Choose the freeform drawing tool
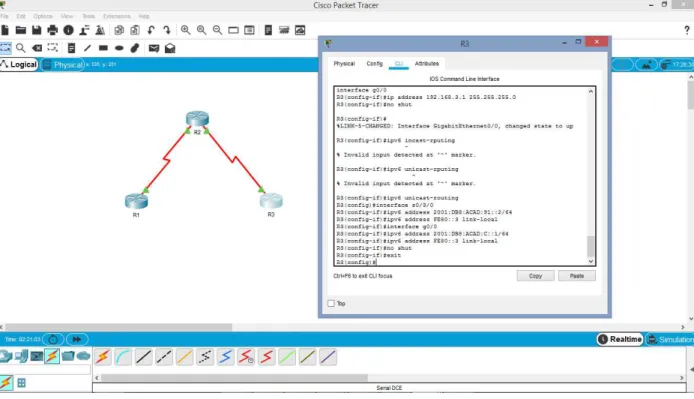Screen dimensions: 694x399 coord(135,48)
